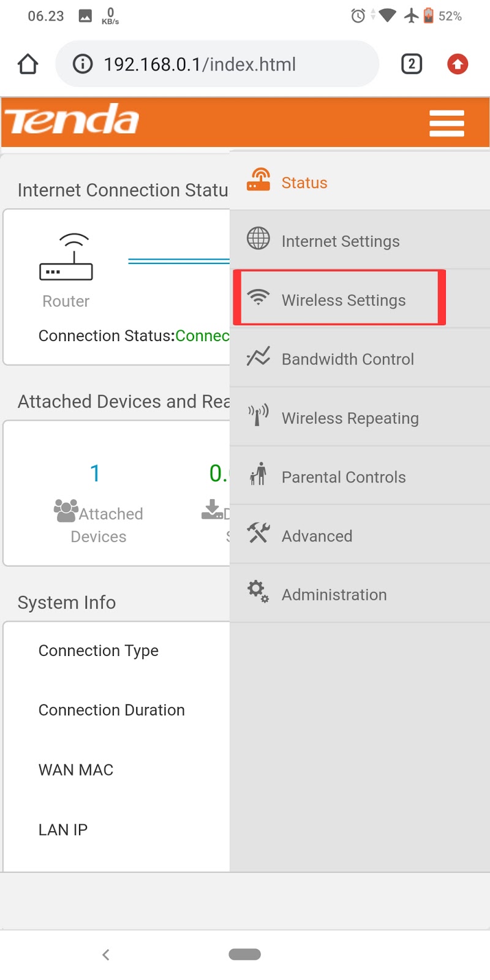Tap the red browser update icon
This screenshot has width=490, height=980.
(458, 64)
